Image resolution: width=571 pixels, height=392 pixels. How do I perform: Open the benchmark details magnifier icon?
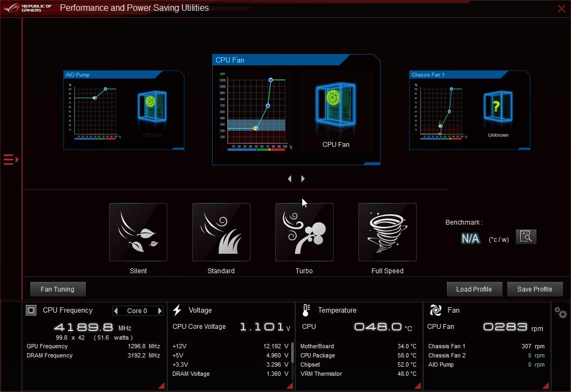pyautogui.click(x=526, y=236)
